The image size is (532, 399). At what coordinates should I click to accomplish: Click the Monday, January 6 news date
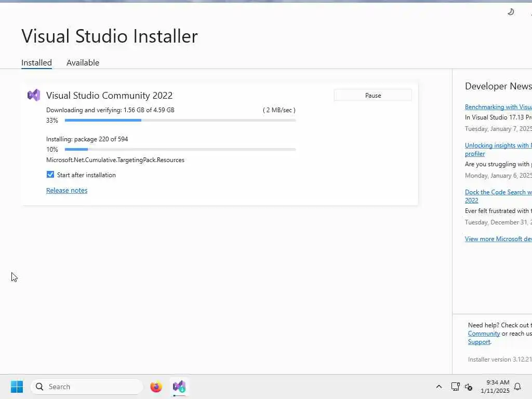click(498, 176)
